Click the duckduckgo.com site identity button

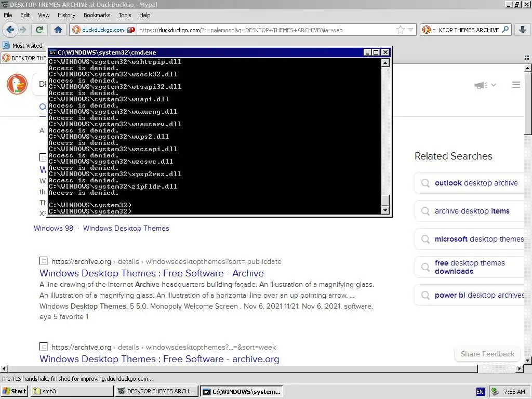(103, 30)
